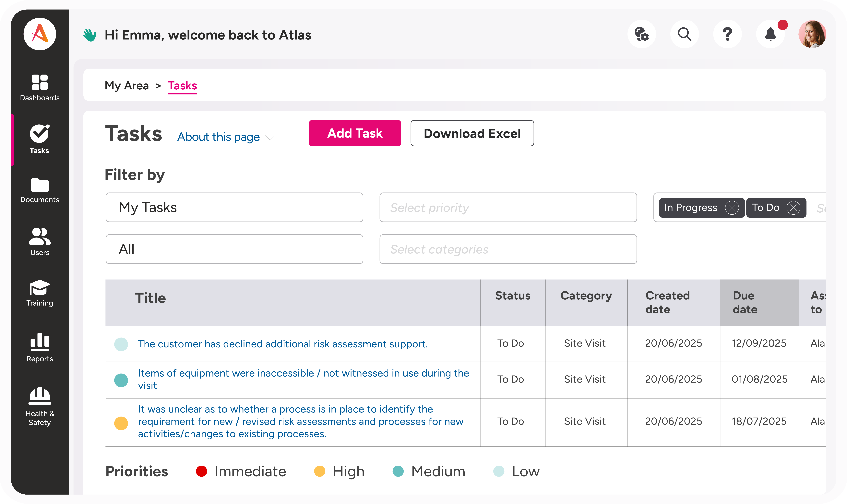Open task about unclear risk assessment process
Image resolution: width=847 pixels, height=504 pixels.
tap(301, 421)
